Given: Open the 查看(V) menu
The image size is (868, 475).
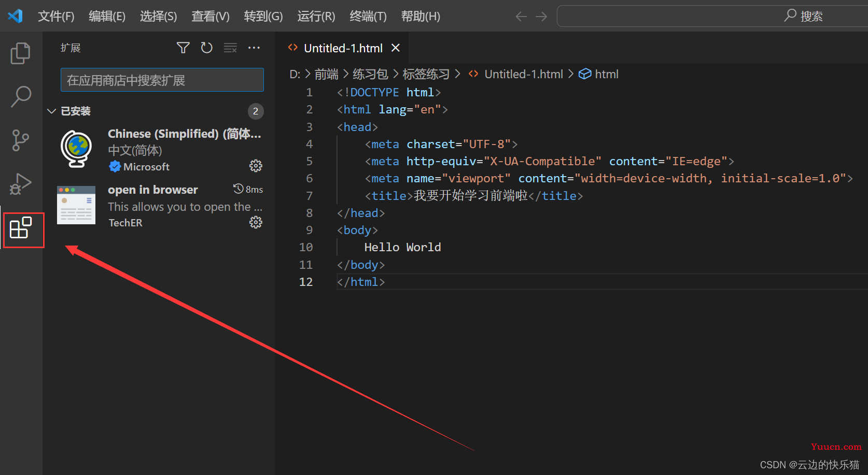Looking at the screenshot, I should (210, 17).
